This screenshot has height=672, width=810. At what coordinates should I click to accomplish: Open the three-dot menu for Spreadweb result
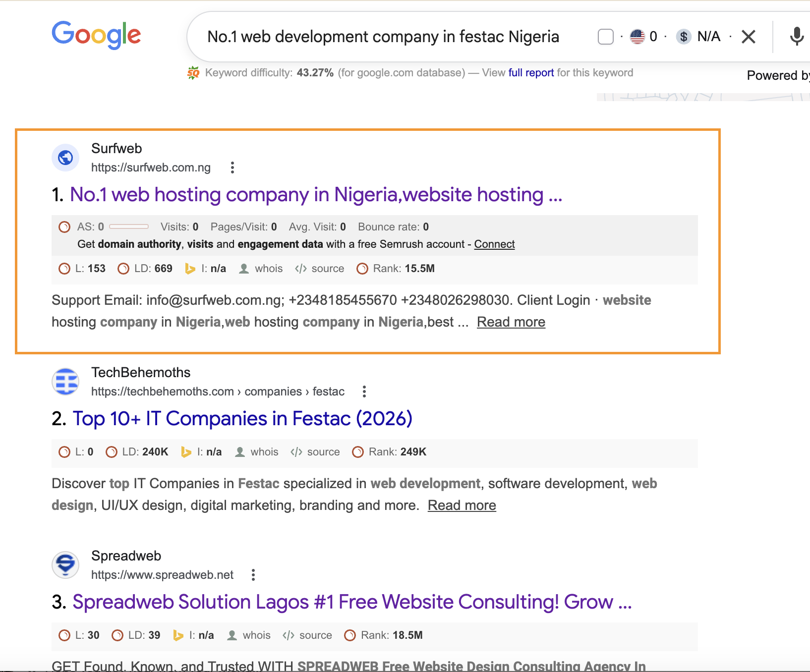(253, 574)
